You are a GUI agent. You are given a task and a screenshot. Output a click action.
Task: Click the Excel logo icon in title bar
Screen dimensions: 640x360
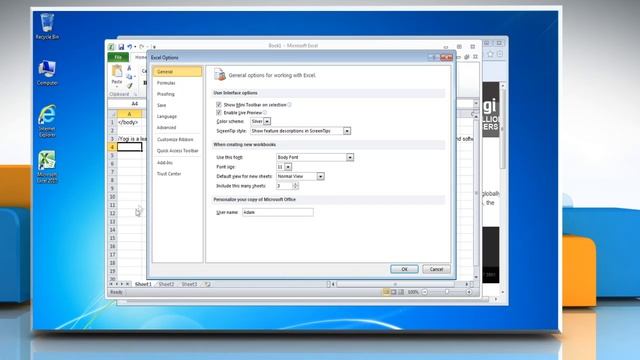pyautogui.click(x=111, y=47)
